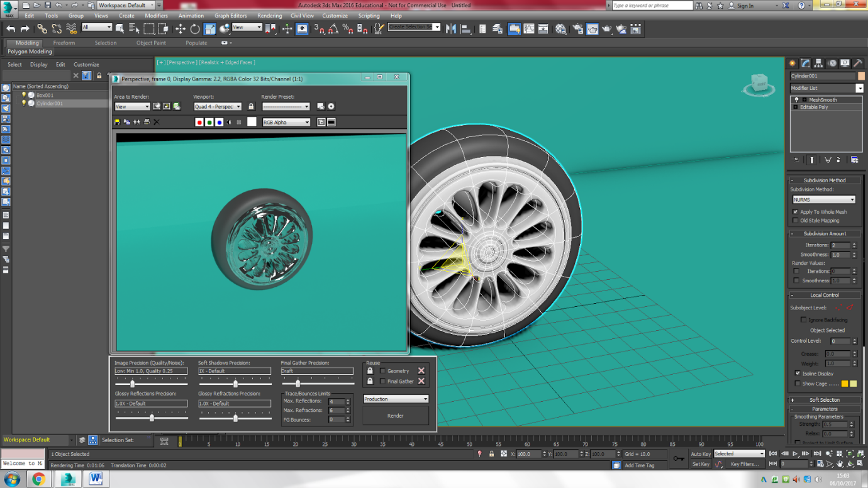868x488 pixels.
Task: Open the Hierarchy command panel tab
Action: (x=818, y=64)
